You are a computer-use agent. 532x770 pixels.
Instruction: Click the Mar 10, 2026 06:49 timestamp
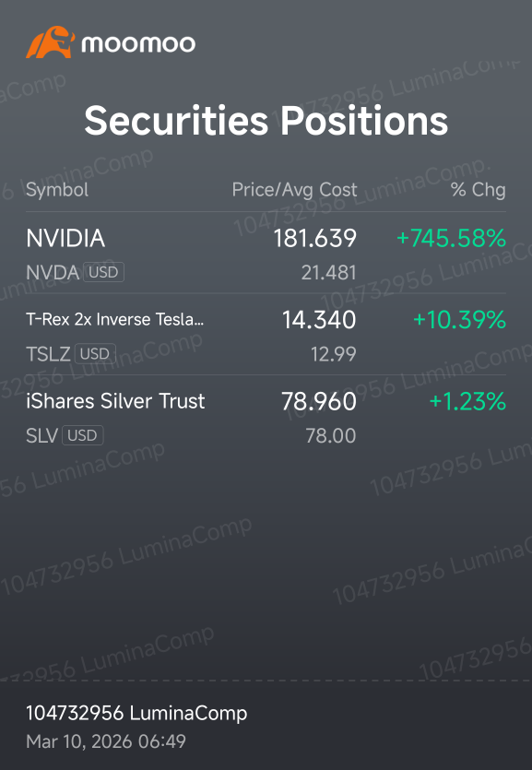pos(106,741)
